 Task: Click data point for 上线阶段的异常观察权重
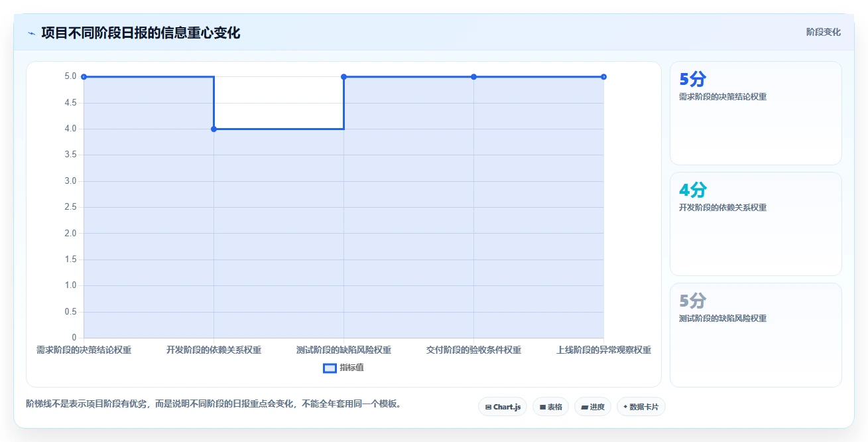coord(603,77)
